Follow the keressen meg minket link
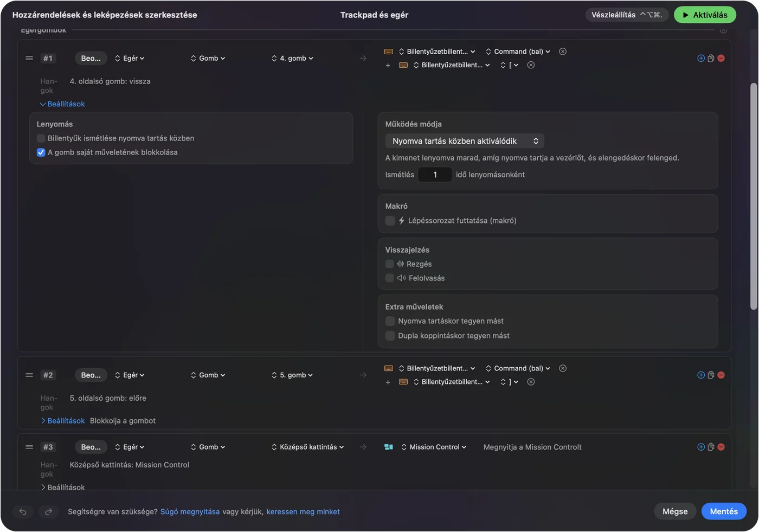The image size is (759, 532). (303, 511)
